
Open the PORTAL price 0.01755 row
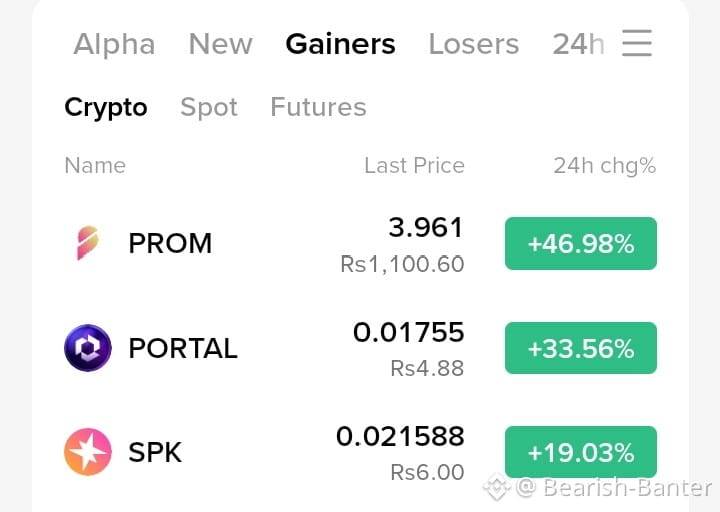[x=360, y=348]
